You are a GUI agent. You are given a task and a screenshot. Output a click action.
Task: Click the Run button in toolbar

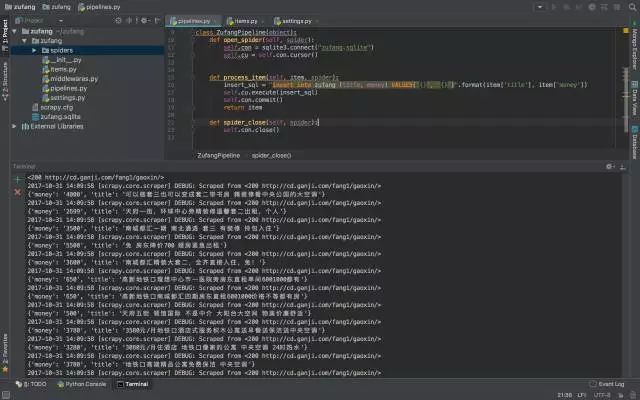[554, 7]
